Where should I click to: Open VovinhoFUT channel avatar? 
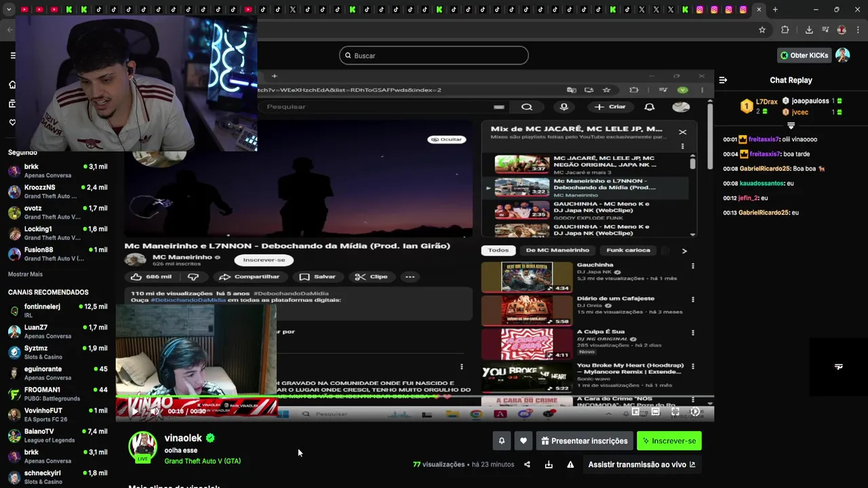coord(14,415)
